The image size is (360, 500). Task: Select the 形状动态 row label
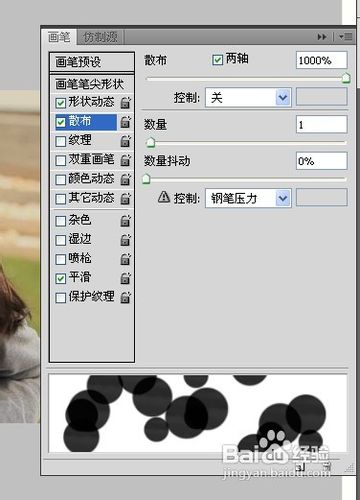[x=91, y=102]
